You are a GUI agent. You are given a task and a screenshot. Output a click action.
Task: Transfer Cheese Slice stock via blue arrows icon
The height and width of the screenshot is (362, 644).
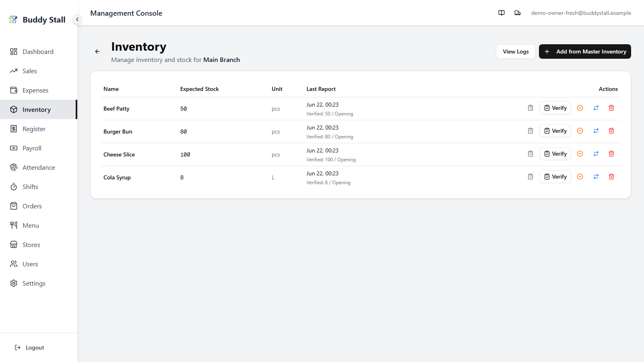click(596, 154)
